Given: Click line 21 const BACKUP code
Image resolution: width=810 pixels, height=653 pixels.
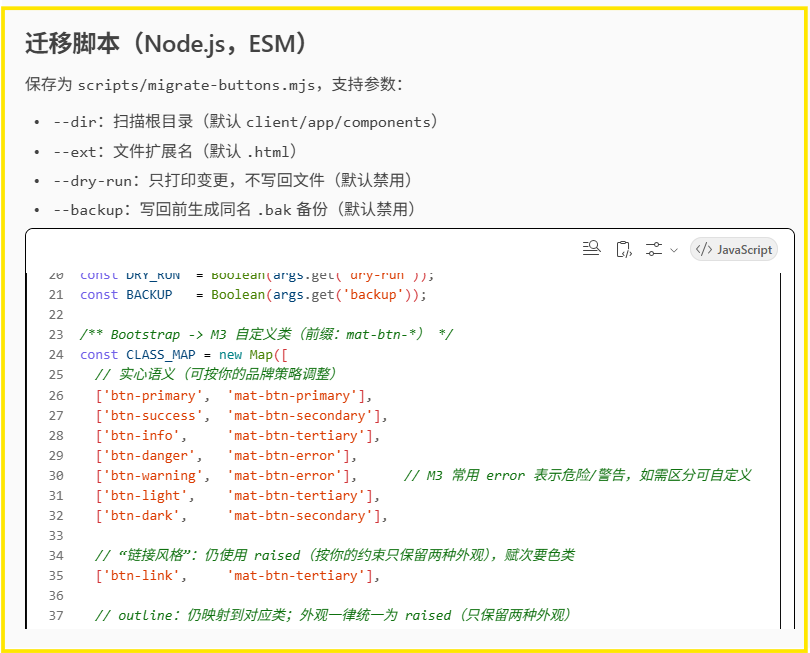Looking at the screenshot, I should (x=253, y=294).
